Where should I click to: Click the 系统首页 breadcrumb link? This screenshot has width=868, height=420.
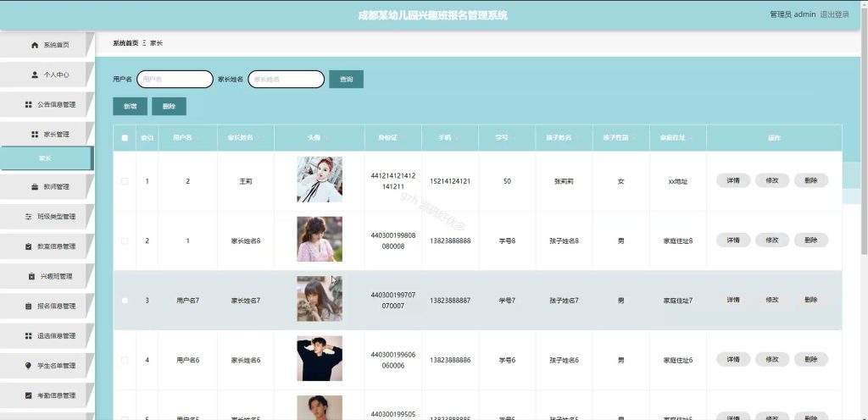[125, 43]
